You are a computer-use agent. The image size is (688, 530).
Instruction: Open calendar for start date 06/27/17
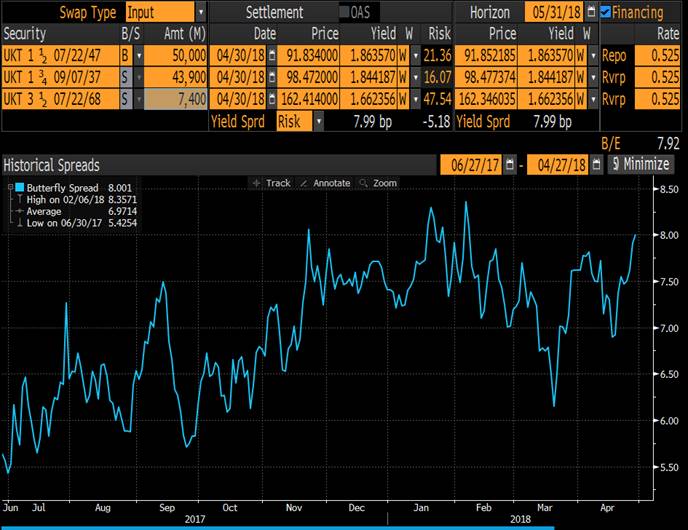509,165
